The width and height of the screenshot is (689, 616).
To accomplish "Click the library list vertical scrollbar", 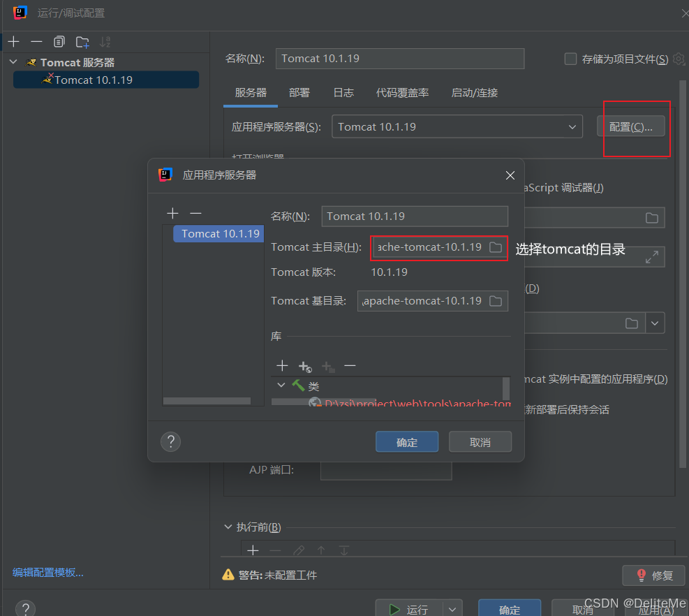I will [x=506, y=389].
